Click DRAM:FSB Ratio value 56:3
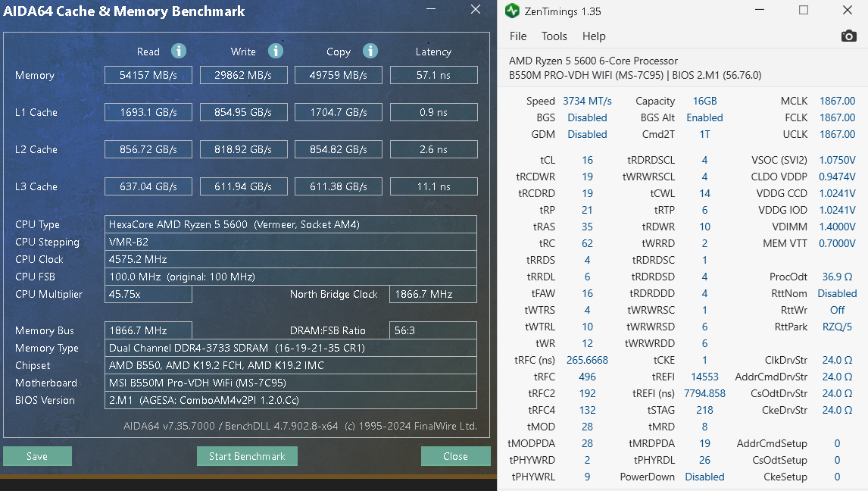Screen dimensions: 868x491 click(433, 330)
